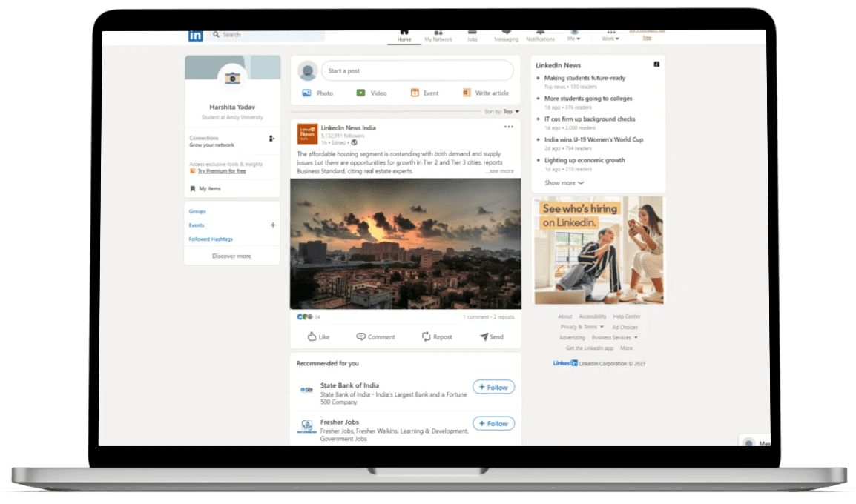Viewport: 856px width, 504px height.
Task: Click the user avatar beside Start a post
Action: [308, 71]
